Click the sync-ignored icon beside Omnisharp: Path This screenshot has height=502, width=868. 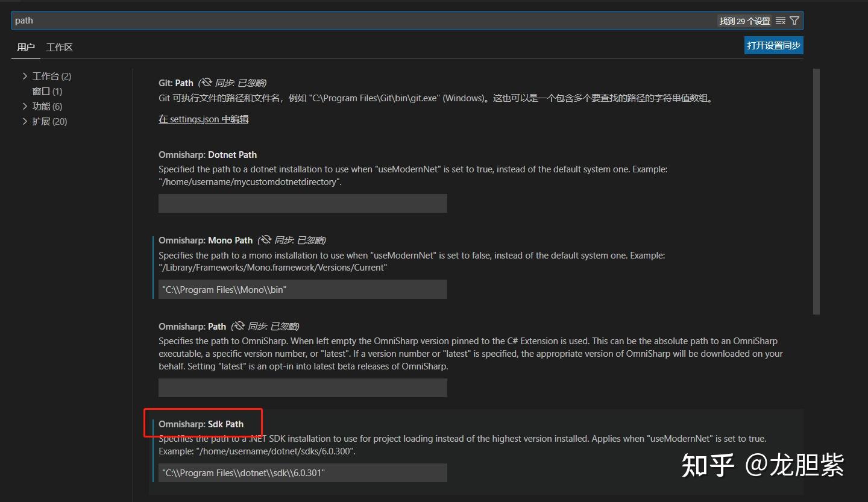(239, 326)
